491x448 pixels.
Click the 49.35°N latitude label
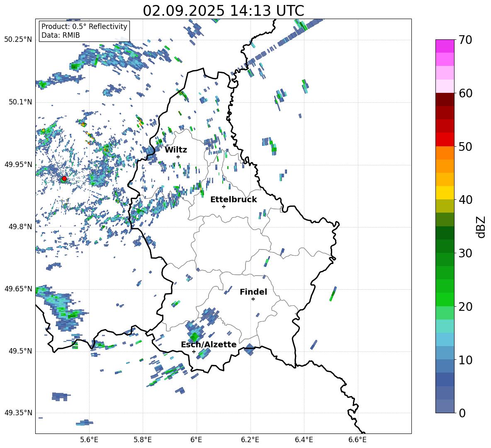[18, 413]
